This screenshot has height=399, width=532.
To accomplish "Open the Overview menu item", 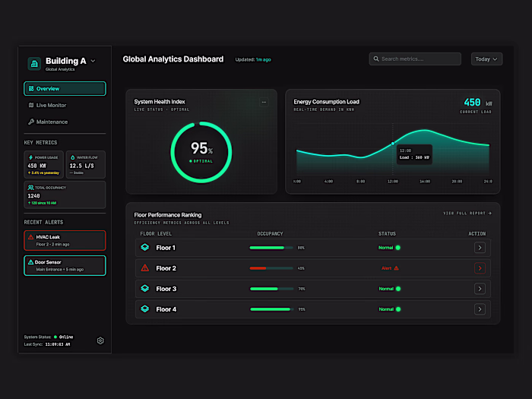I will click(x=65, y=89).
